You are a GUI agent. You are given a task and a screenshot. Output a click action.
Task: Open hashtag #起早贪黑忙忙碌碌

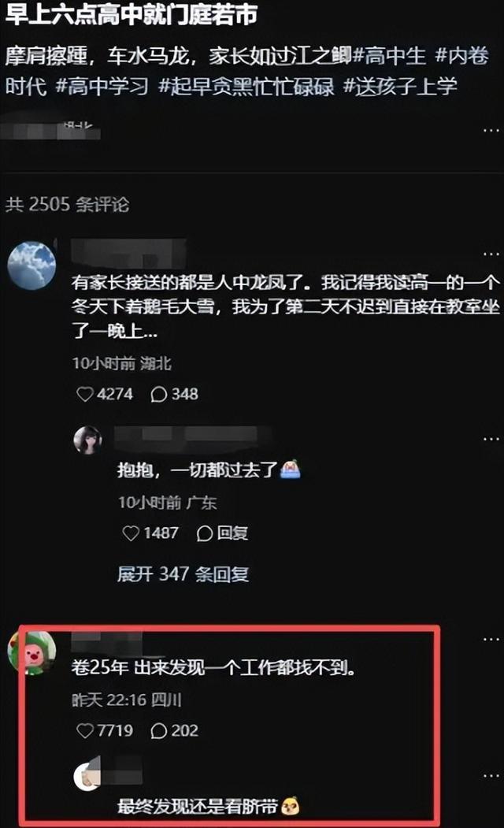coord(246,87)
